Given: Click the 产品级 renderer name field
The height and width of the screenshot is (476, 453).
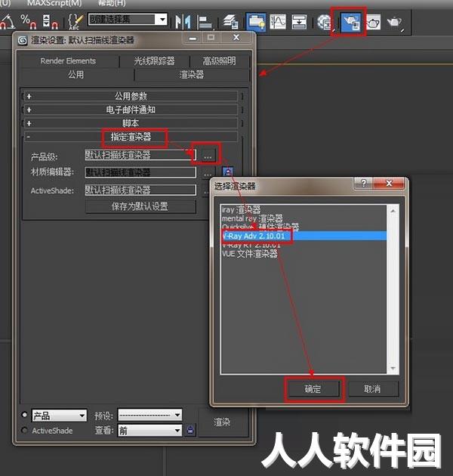Looking at the screenshot, I should 140,155.
